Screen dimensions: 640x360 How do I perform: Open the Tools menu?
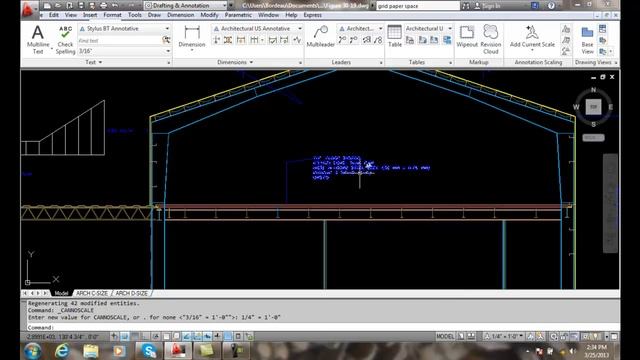(135, 15)
